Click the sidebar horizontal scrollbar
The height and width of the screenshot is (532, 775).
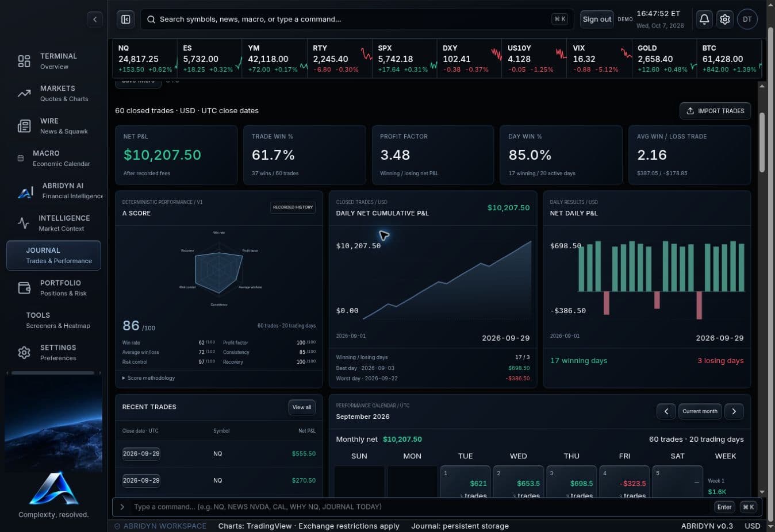(x=53, y=373)
